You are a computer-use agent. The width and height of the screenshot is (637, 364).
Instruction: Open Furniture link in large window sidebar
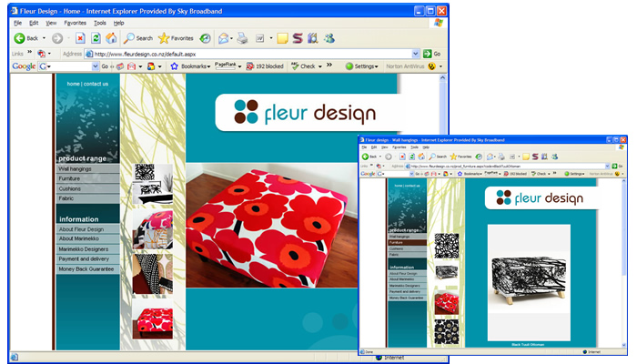[x=87, y=178]
